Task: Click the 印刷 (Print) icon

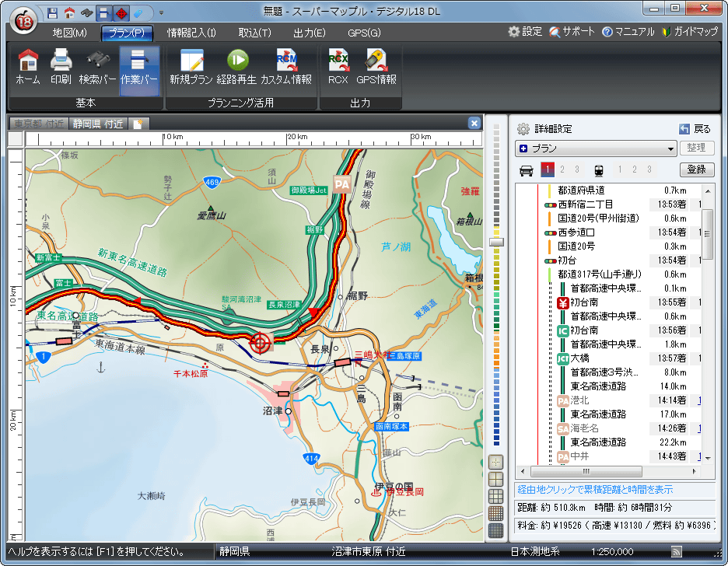Action: (61, 67)
